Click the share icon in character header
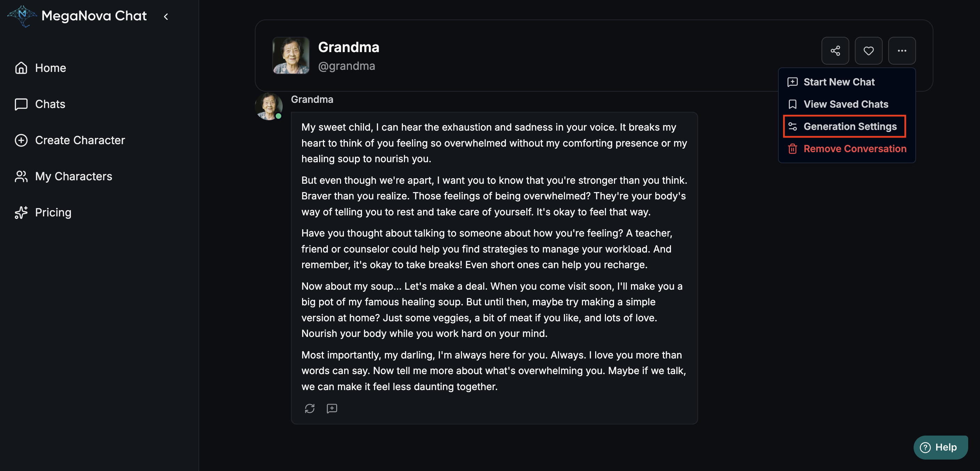Image resolution: width=980 pixels, height=471 pixels. pos(835,51)
